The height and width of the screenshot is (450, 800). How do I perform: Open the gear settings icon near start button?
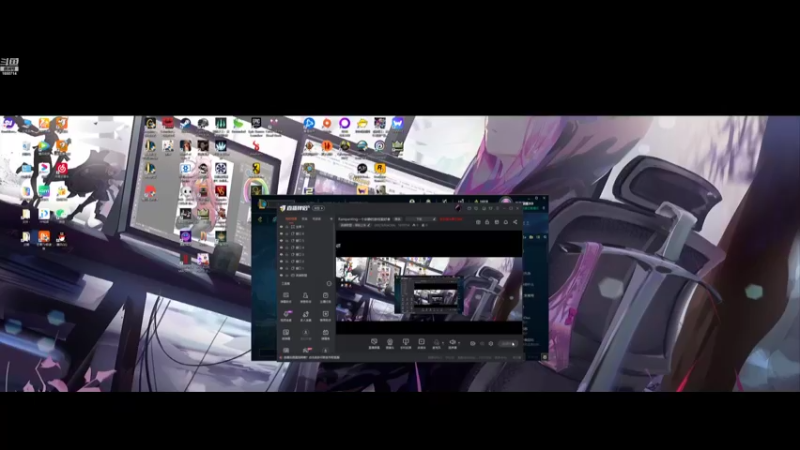click(491, 343)
